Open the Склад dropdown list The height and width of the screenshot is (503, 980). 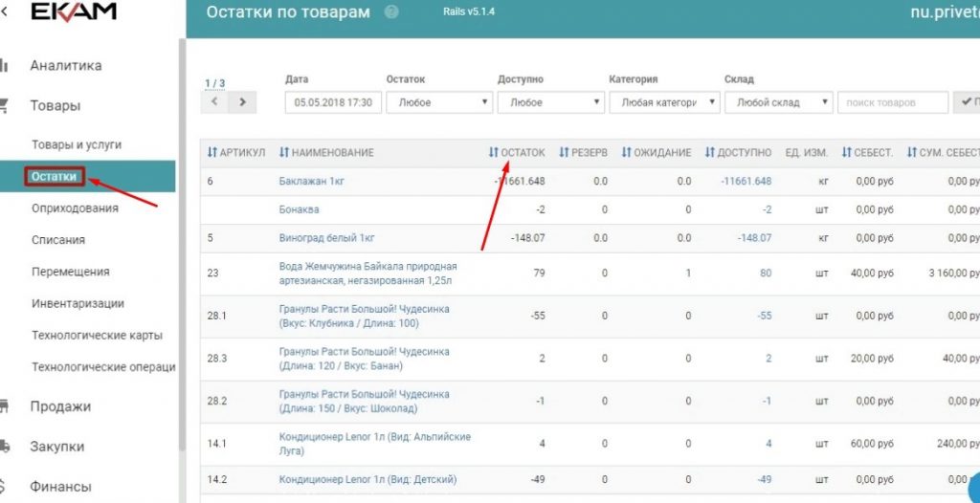pos(779,102)
